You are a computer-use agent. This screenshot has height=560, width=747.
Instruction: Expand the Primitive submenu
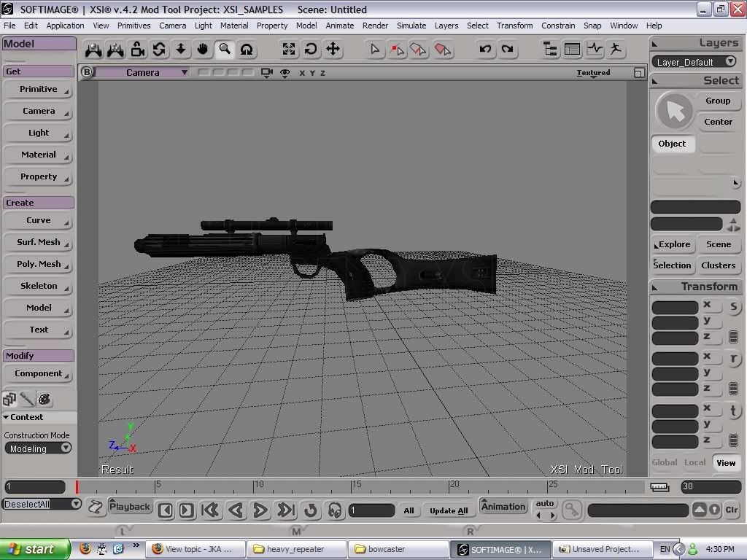pyautogui.click(x=38, y=90)
